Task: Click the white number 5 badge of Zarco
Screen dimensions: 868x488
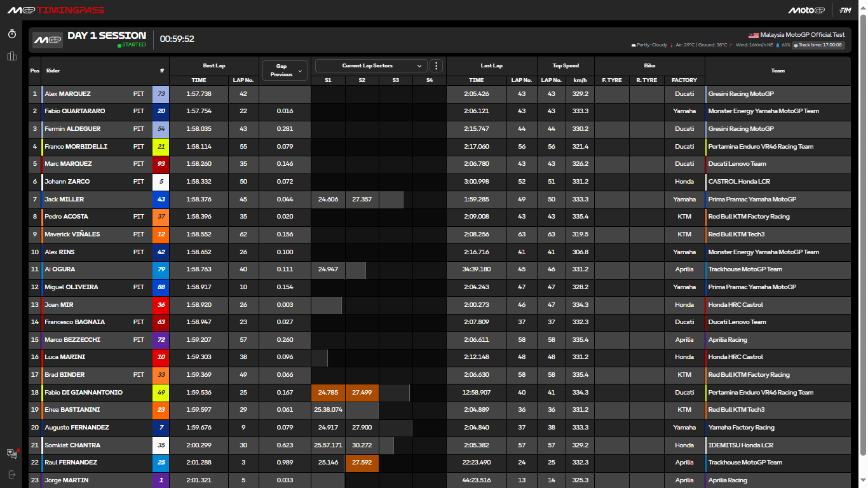Action: click(x=161, y=182)
